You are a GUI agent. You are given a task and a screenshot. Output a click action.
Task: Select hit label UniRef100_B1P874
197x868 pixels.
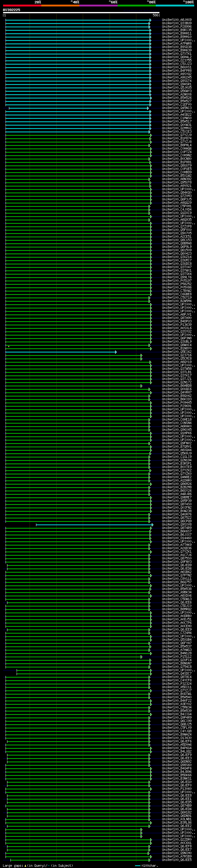177,139
